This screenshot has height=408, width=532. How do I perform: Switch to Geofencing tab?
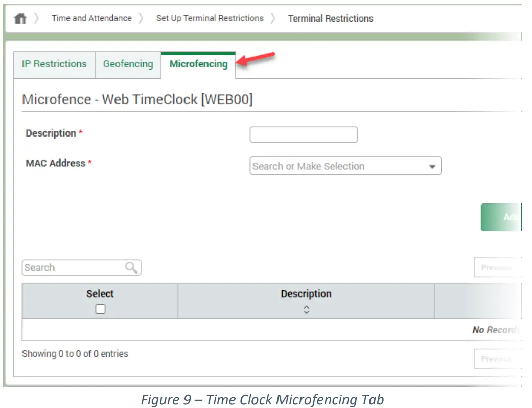[128, 64]
